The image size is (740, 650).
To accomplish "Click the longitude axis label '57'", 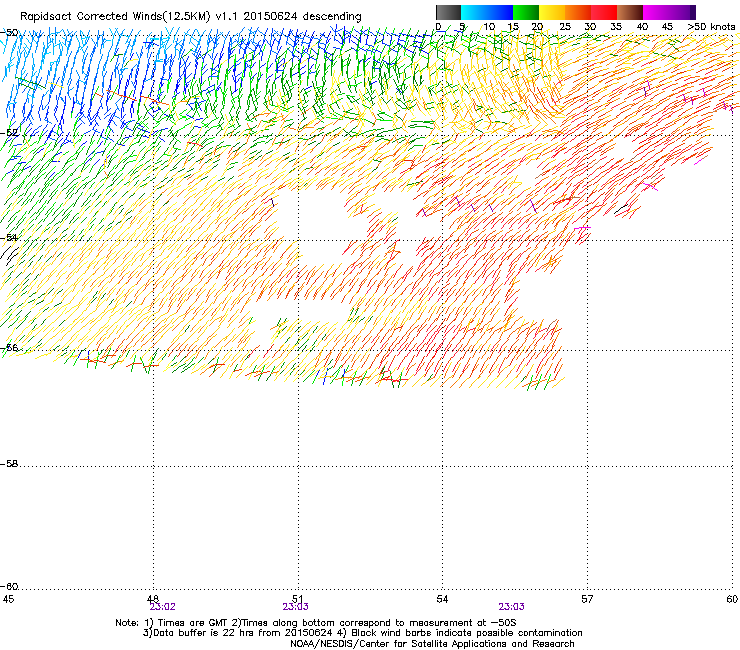I will (x=587, y=599).
